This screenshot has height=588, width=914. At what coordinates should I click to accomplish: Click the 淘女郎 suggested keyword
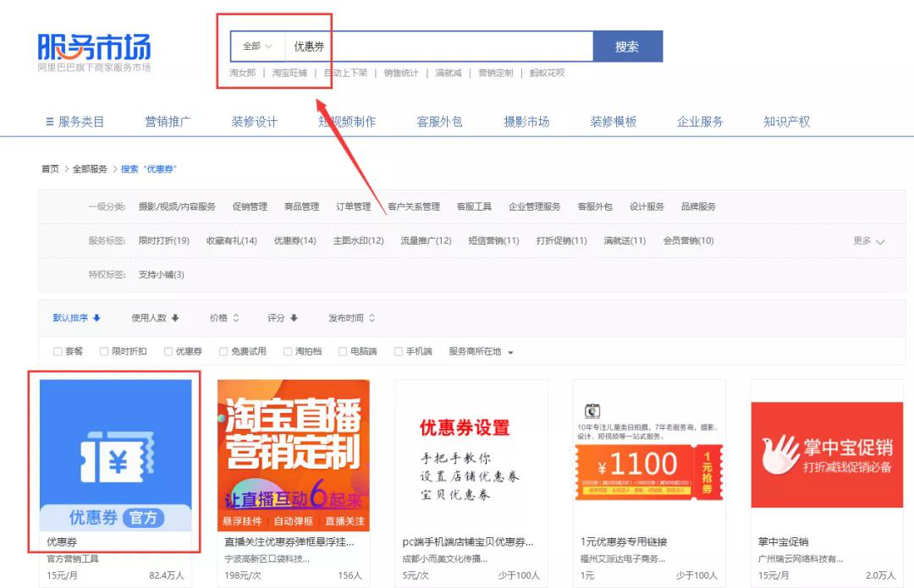coord(243,73)
